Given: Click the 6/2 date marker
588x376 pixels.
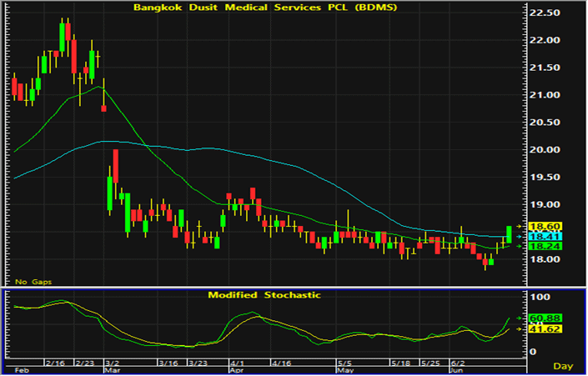Looking at the screenshot, I should click(x=458, y=363).
